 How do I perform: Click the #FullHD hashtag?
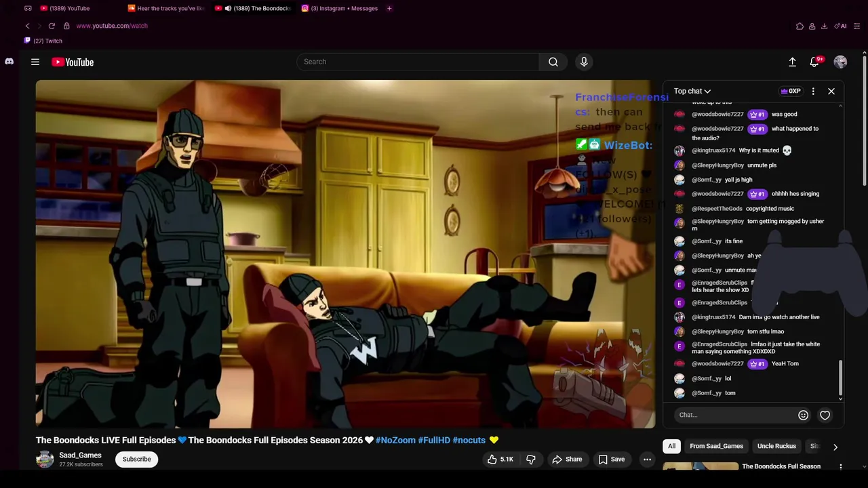coord(434,440)
